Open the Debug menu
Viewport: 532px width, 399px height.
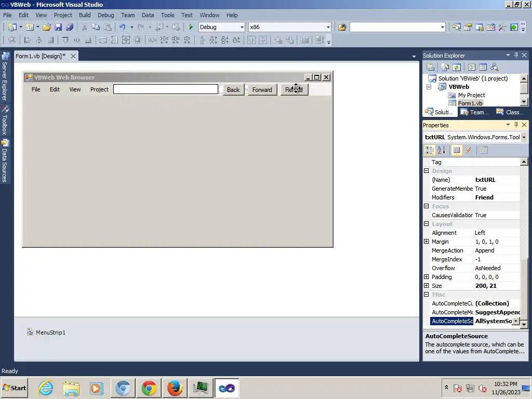click(x=105, y=15)
